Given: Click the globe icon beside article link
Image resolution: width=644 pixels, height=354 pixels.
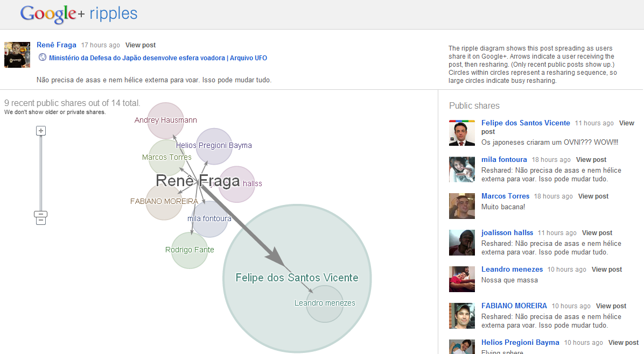Looking at the screenshot, I should (x=43, y=58).
